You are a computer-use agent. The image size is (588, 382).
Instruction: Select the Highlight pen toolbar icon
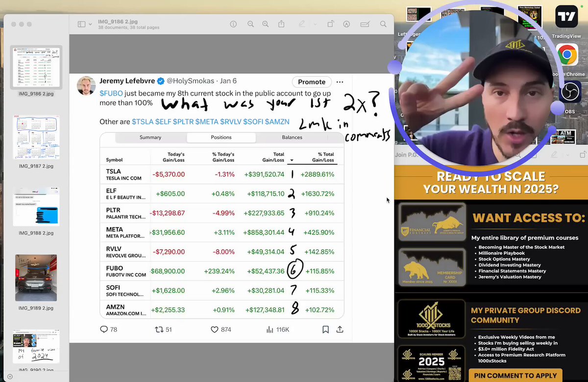click(302, 24)
